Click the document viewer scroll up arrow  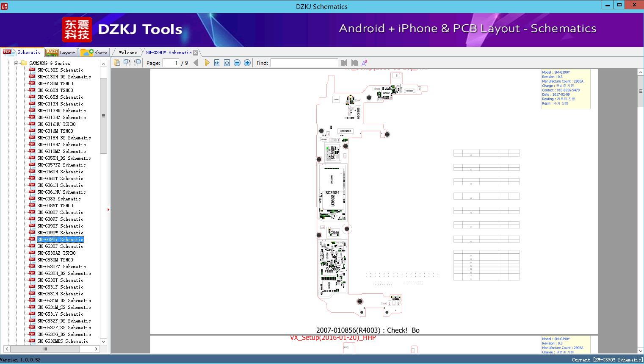point(641,72)
